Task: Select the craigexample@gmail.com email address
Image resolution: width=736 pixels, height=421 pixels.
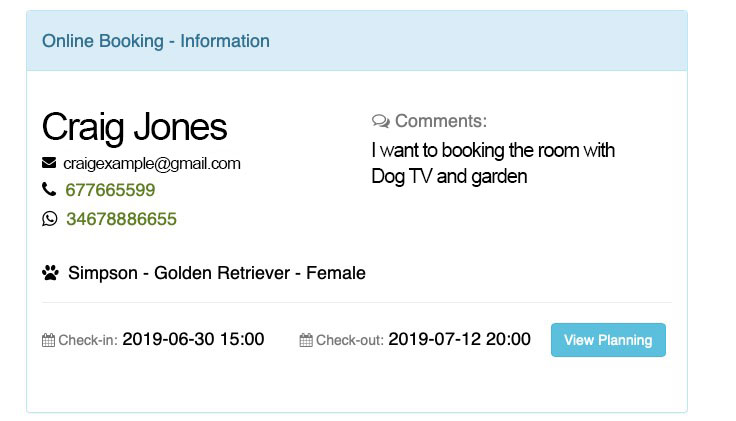Action: [x=152, y=163]
